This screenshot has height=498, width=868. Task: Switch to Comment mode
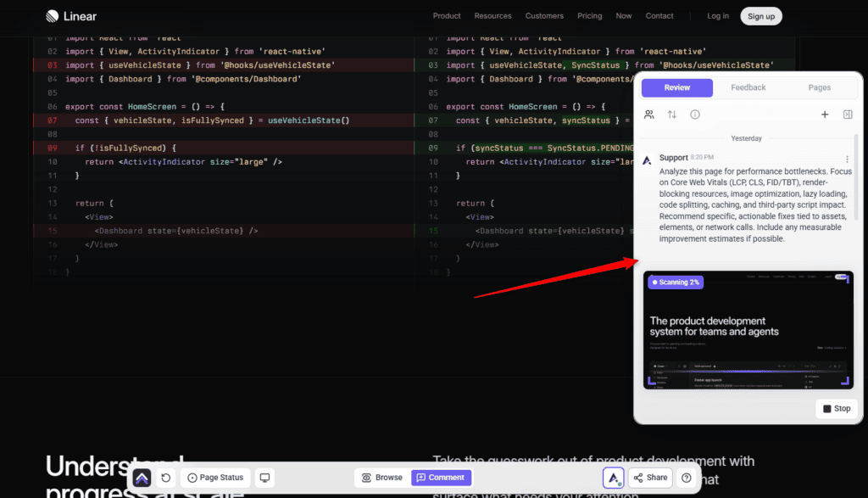coord(441,478)
